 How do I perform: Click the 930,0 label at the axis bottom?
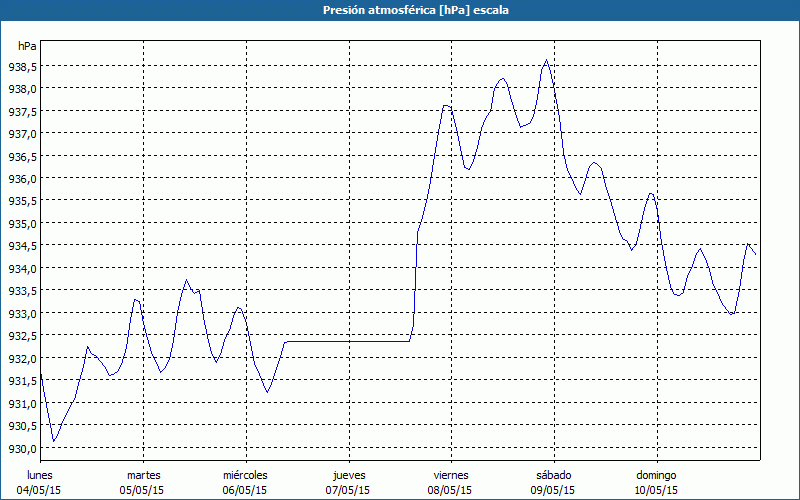[22, 448]
